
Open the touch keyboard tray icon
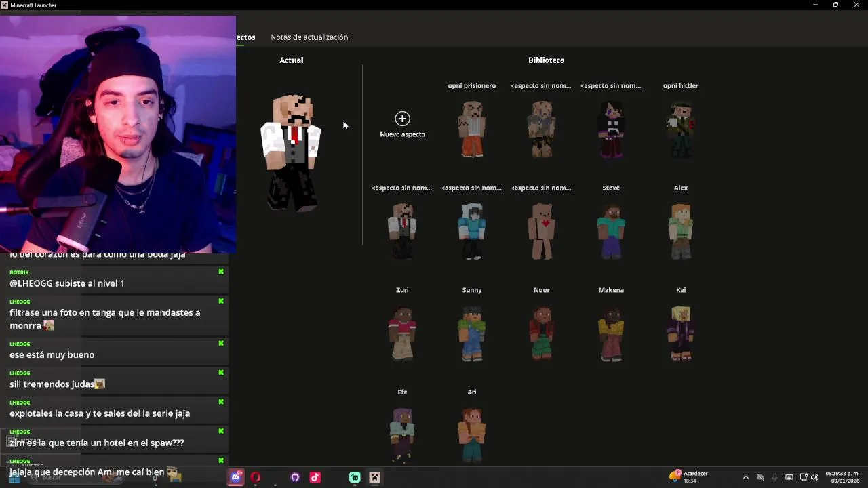pos(789,477)
